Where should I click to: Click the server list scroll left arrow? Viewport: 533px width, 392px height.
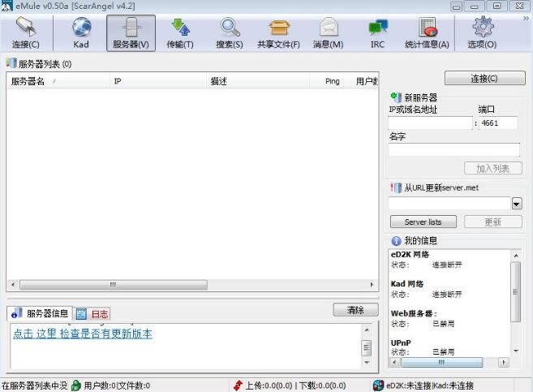click(13, 285)
